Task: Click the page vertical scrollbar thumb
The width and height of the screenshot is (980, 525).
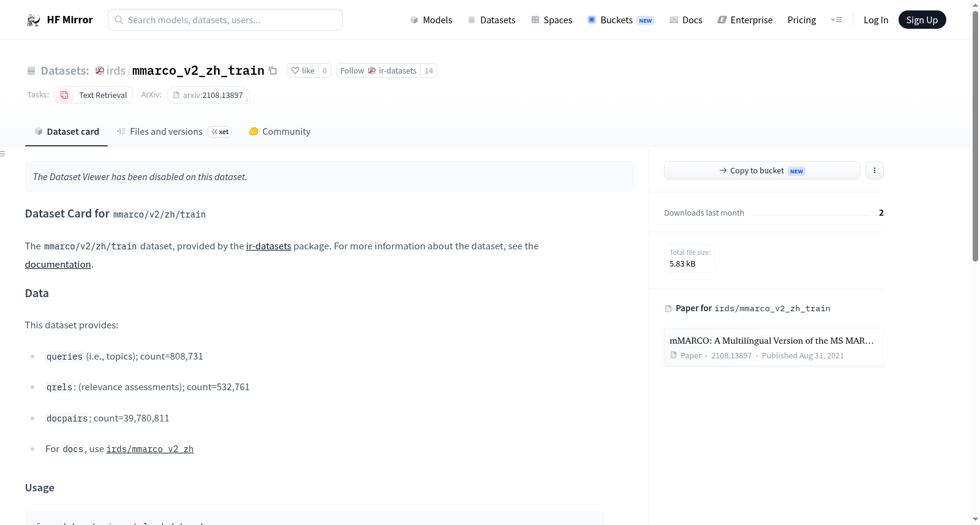Action: pos(975,136)
